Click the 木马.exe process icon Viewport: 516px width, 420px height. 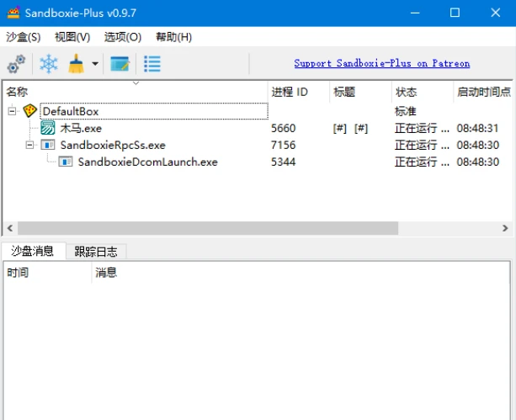(49, 128)
